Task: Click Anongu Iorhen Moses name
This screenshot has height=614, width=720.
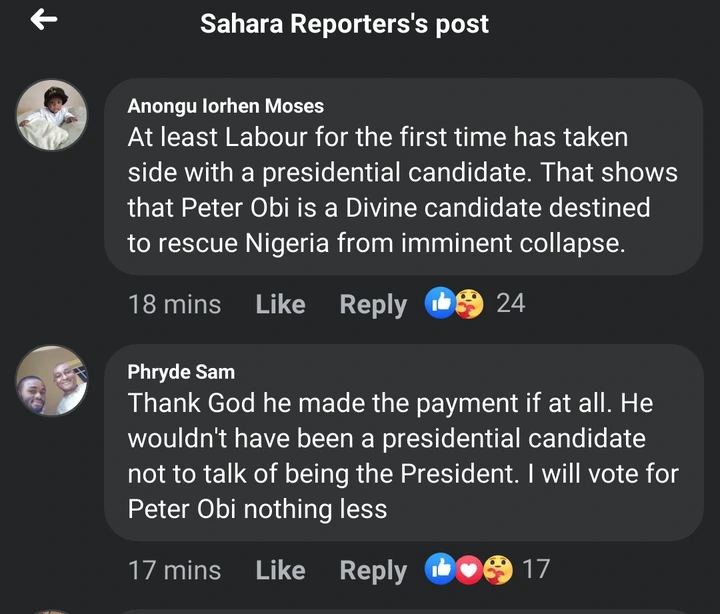Action: tap(226, 106)
